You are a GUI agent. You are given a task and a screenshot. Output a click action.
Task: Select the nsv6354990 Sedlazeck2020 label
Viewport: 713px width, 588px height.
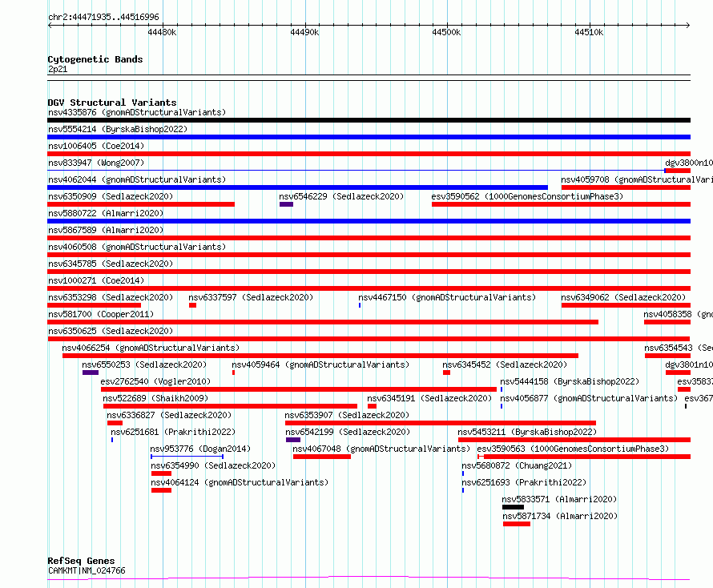coord(213,465)
